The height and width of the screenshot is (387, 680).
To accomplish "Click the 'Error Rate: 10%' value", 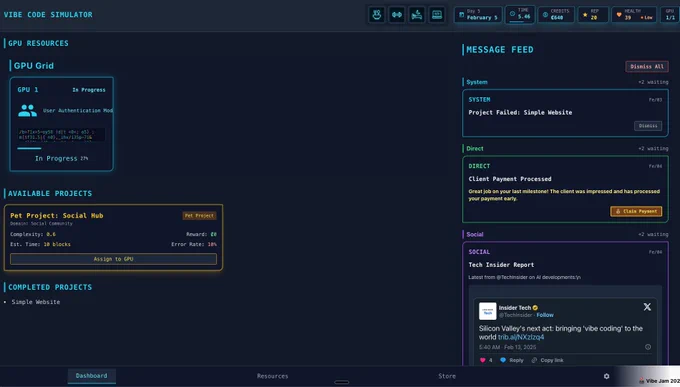I will [x=194, y=244].
